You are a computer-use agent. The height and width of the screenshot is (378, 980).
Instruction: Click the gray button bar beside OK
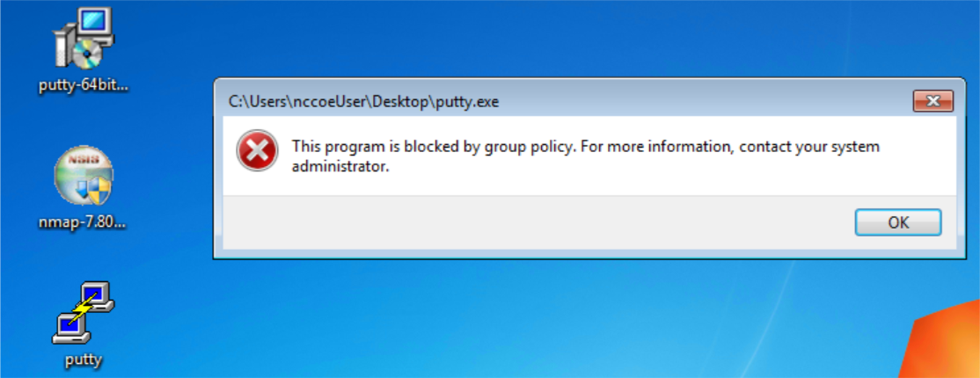[538, 222]
